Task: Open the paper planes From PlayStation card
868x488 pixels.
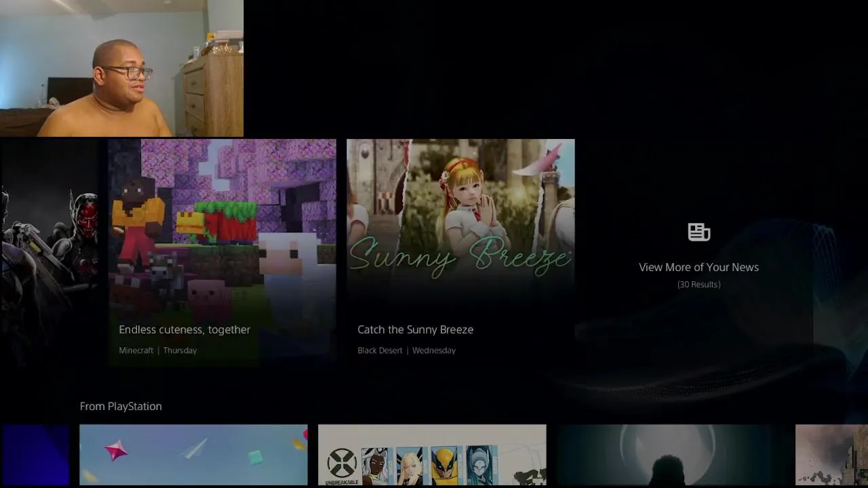Action: 193,455
